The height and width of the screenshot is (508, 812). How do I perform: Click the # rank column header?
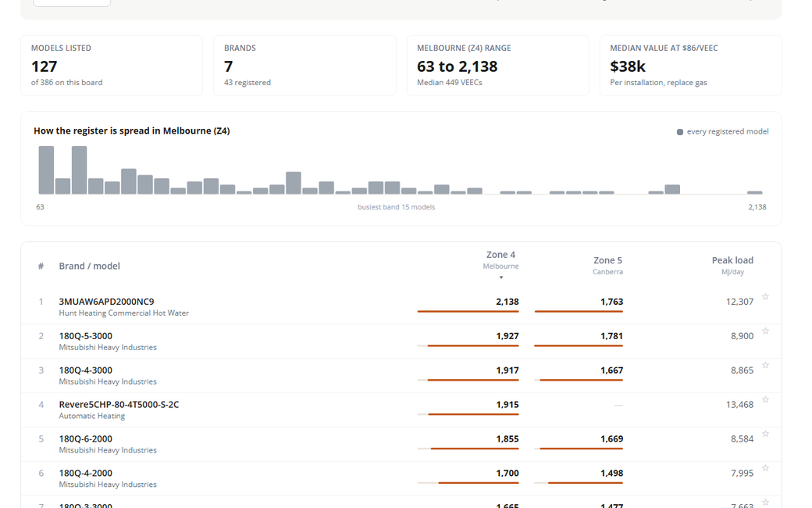[41, 266]
